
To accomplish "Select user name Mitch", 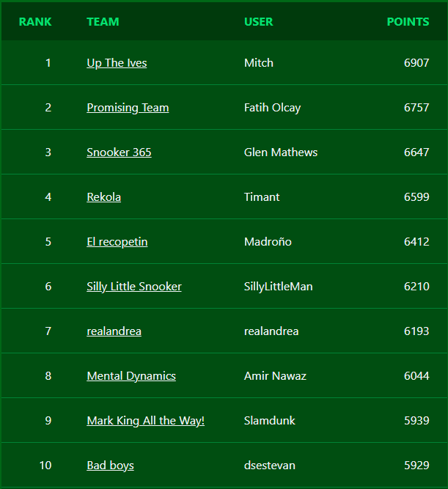I will coord(259,63).
